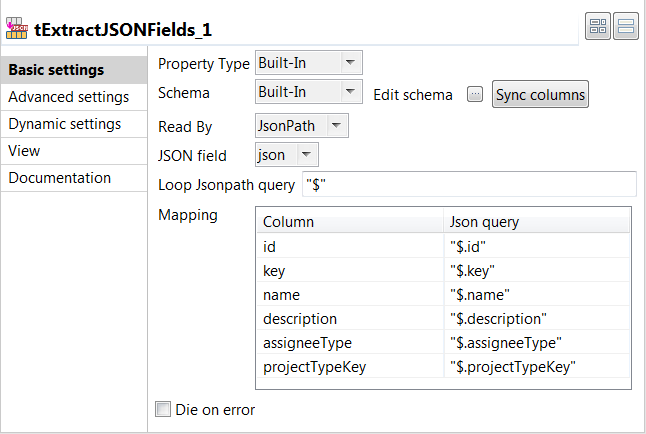
Task: Expand the Read By JsonPath dropdown
Action: 302,125
